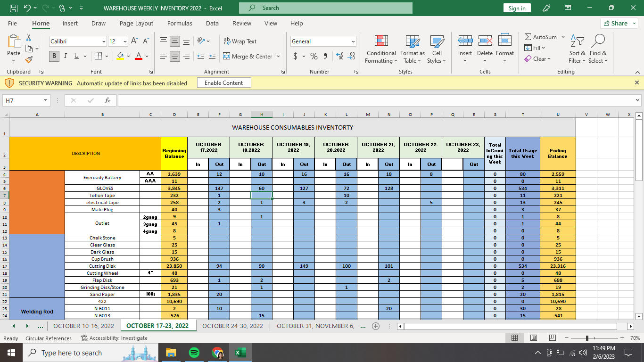Decrease font size with smaller A icon

point(146,41)
